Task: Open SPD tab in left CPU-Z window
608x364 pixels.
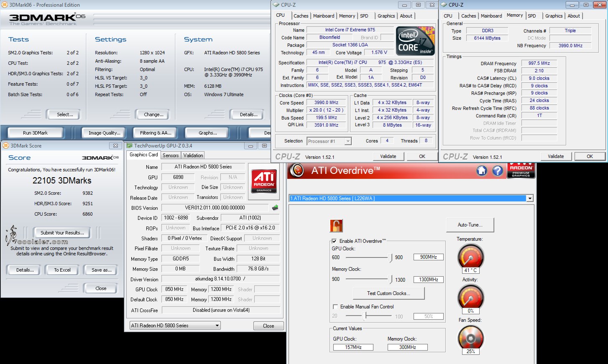Action: coord(364,16)
